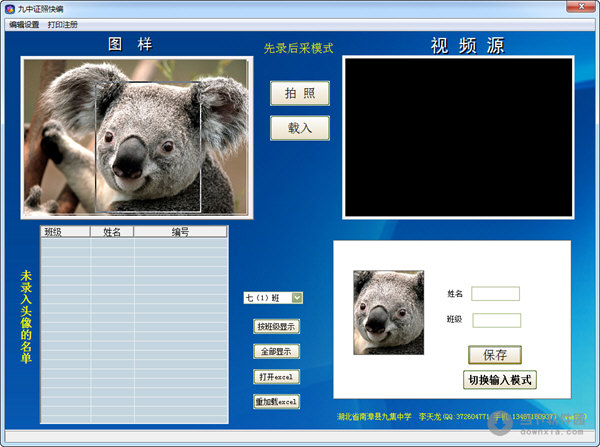Screen dimensions: 600x447
Task: Focus the 班级 input field
Action: click(497, 320)
